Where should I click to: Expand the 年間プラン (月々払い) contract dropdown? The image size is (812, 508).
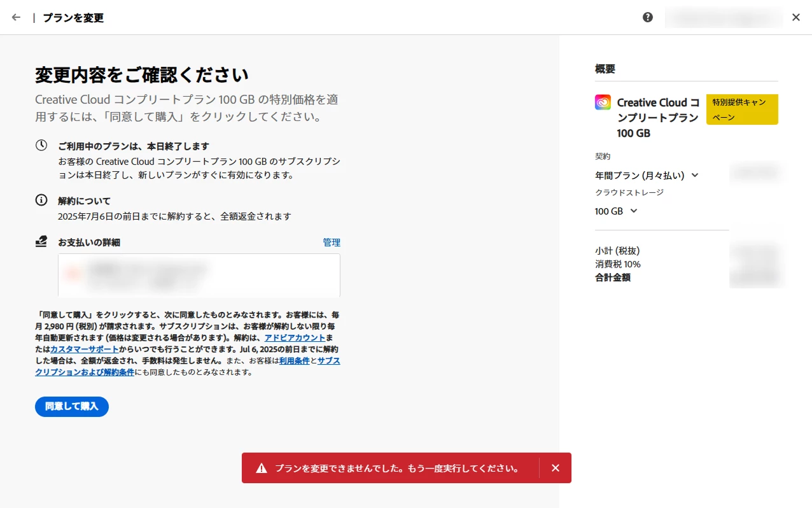point(647,175)
